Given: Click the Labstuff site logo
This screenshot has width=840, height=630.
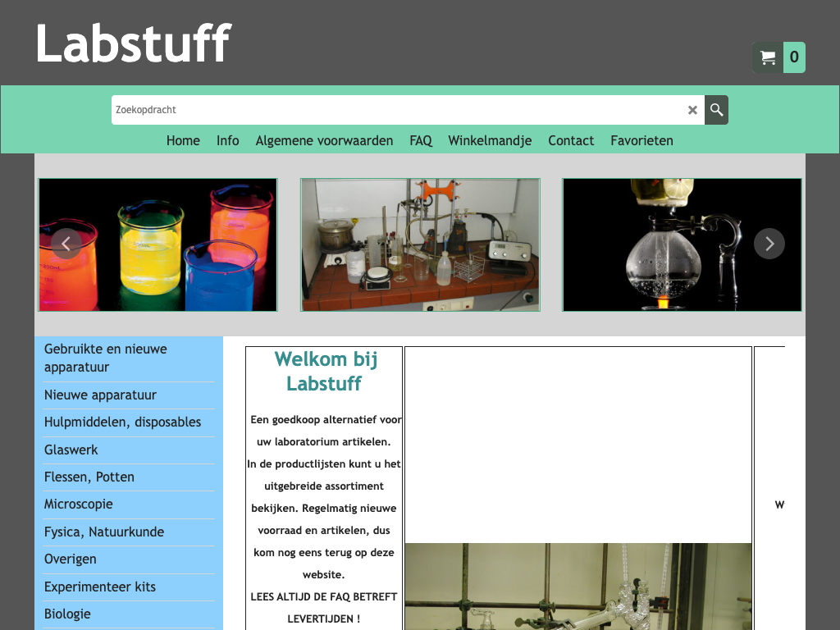Looking at the screenshot, I should coord(134,43).
